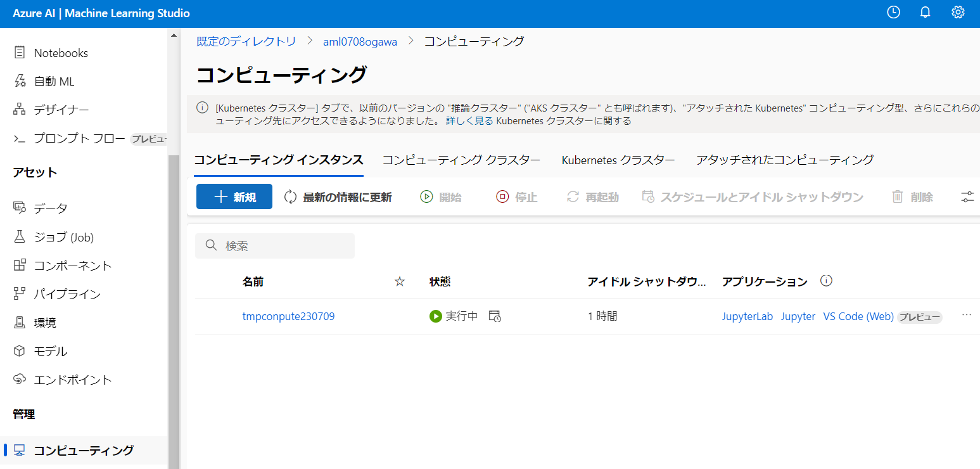Click アイドル シャットダウン column header
The width and height of the screenshot is (980, 469).
point(647,282)
